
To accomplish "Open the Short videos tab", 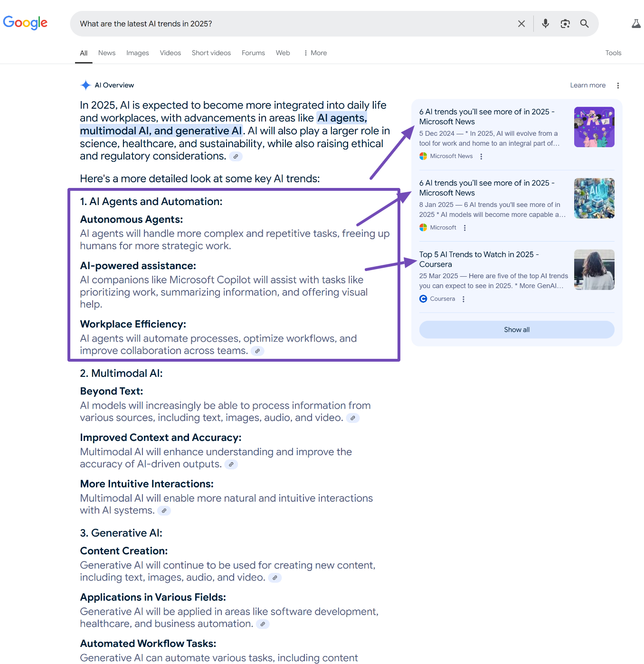I will (211, 53).
